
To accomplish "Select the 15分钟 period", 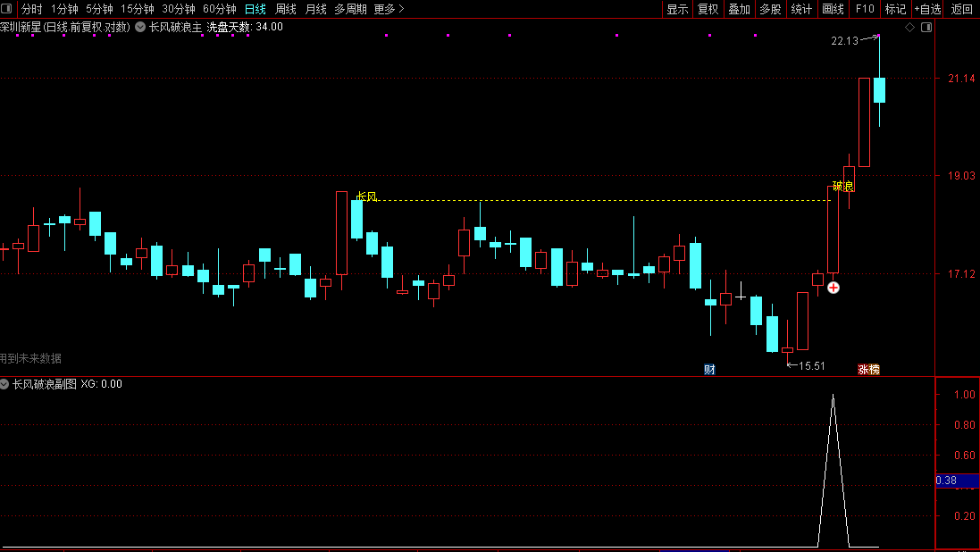I will click(x=138, y=9).
